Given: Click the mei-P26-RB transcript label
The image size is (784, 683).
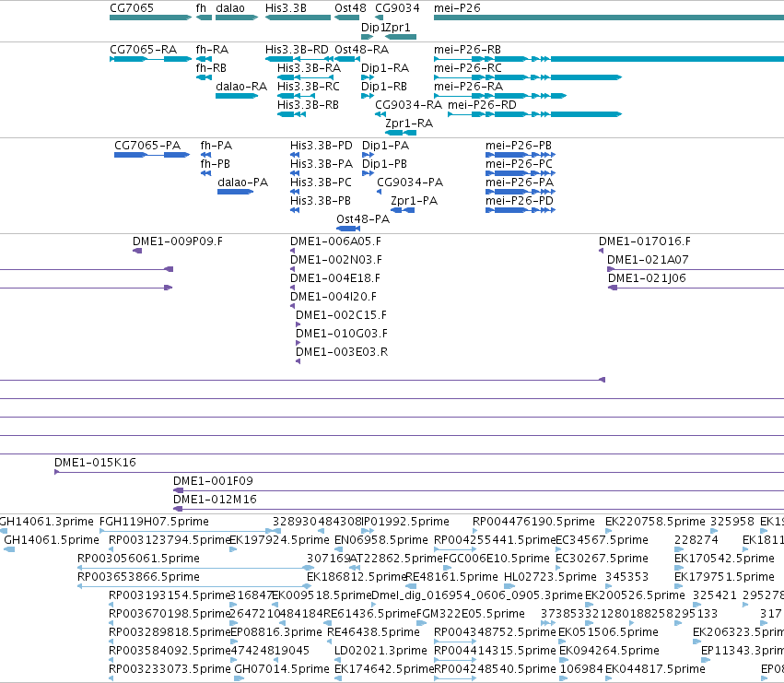Looking at the screenshot, I should point(467,50).
